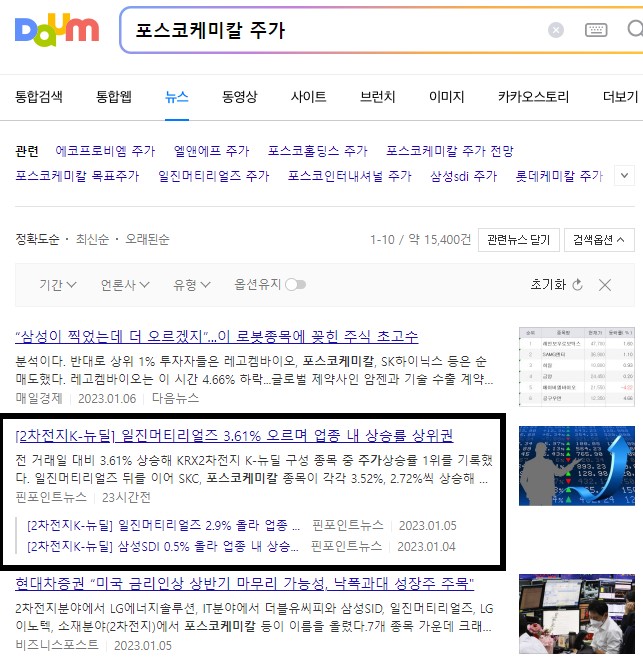643x670 pixels.
Task: Open related search 롯데케미칼 주가
Action: coord(559,176)
